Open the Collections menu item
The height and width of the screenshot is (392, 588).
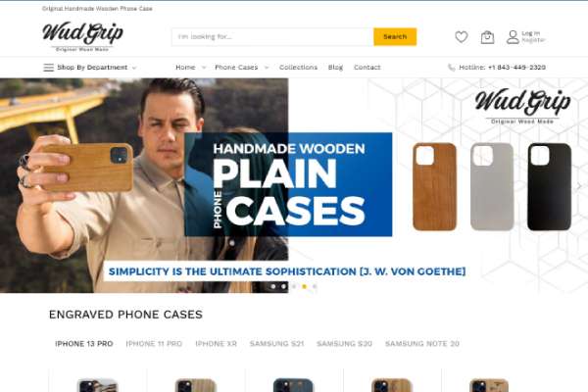pyautogui.click(x=298, y=68)
